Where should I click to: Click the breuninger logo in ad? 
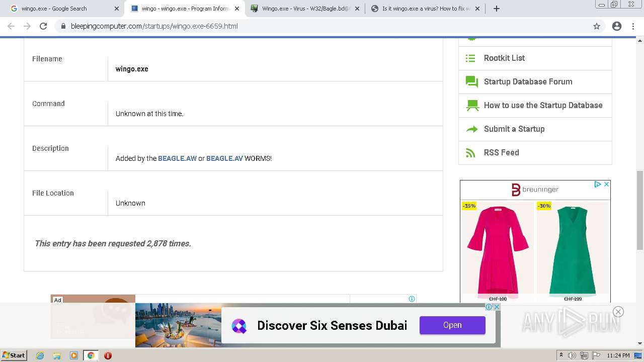coord(535,190)
